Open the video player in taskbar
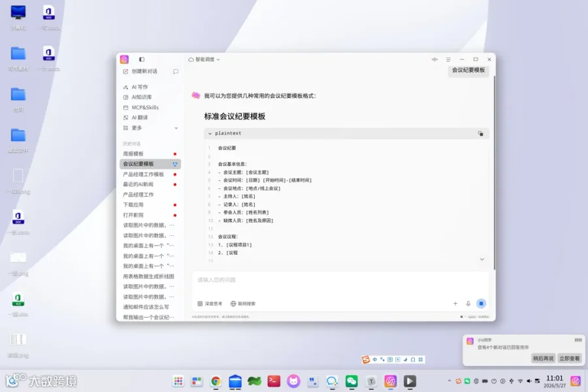The image size is (588, 392). [410, 381]
